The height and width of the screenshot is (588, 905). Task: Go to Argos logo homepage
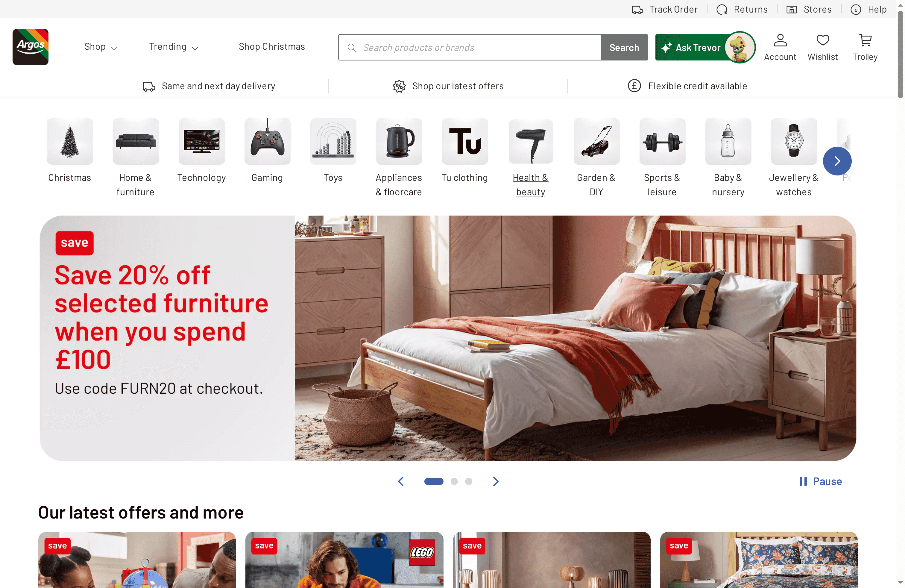[31, 47]
